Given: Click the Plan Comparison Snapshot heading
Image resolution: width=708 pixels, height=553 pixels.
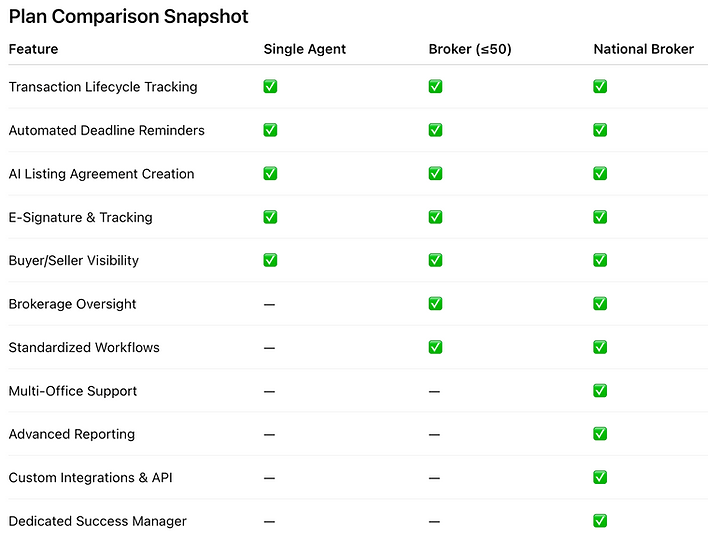Looking at the screenshot, I should 129,17.
